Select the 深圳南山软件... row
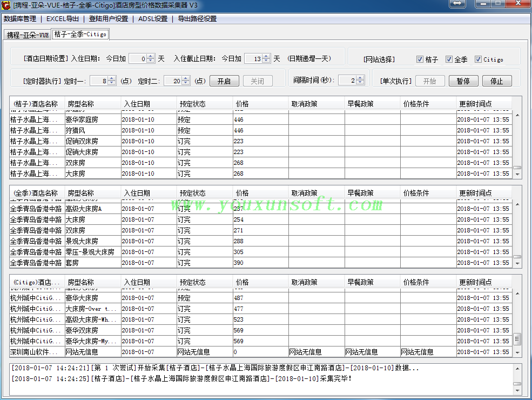Viewport: 532px width, 400px height. pos(260,352)
